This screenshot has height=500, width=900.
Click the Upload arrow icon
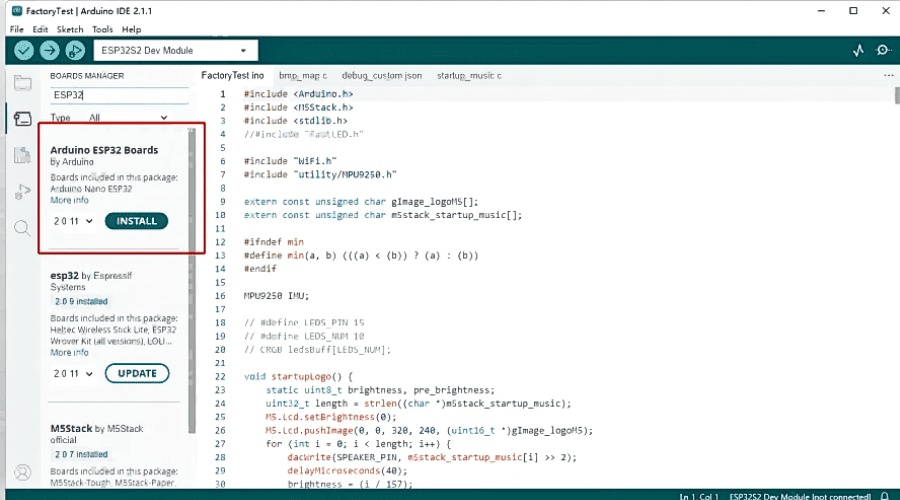[50, 50]
